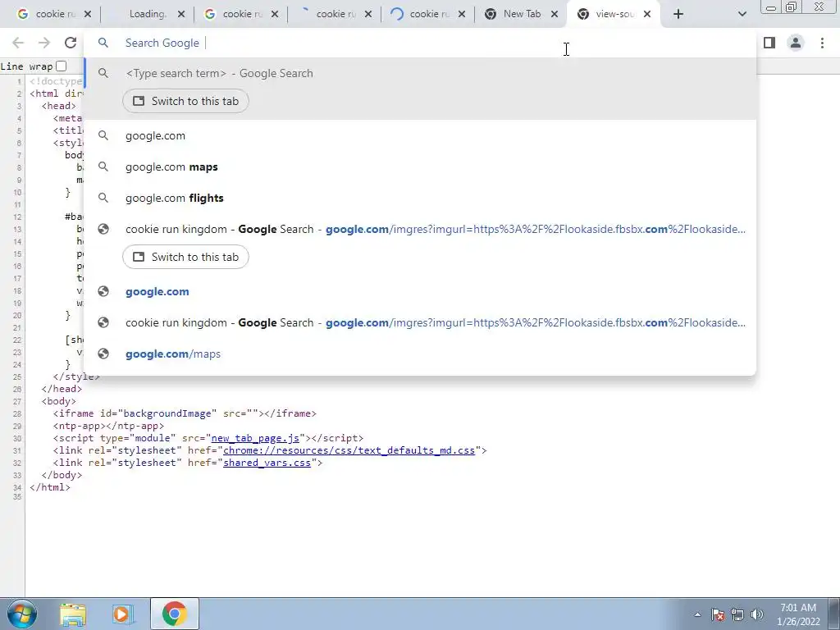Reload the page with the refresh icon
Screen dimensions: 840x630
[x=71, y=43]
